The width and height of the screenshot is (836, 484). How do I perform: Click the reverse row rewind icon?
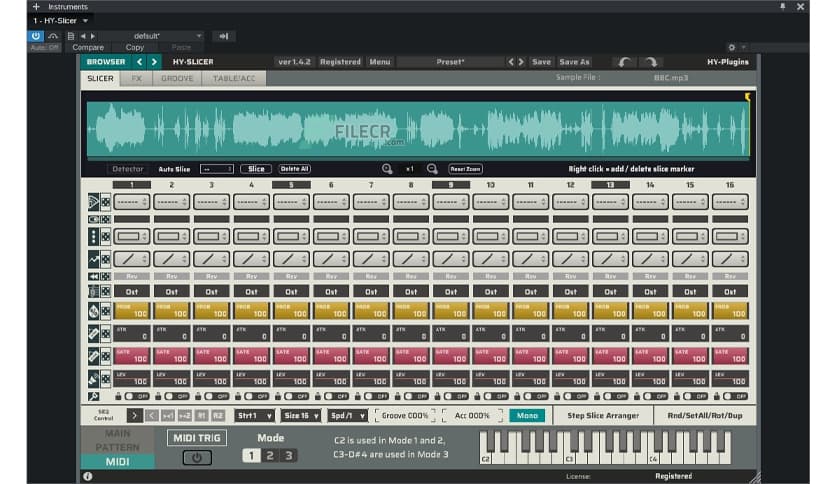coord(94,277)
